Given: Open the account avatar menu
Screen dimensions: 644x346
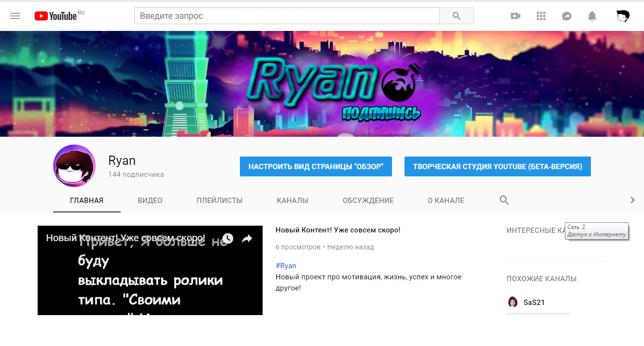Looking at the screenshot, I should click(623, 16).
